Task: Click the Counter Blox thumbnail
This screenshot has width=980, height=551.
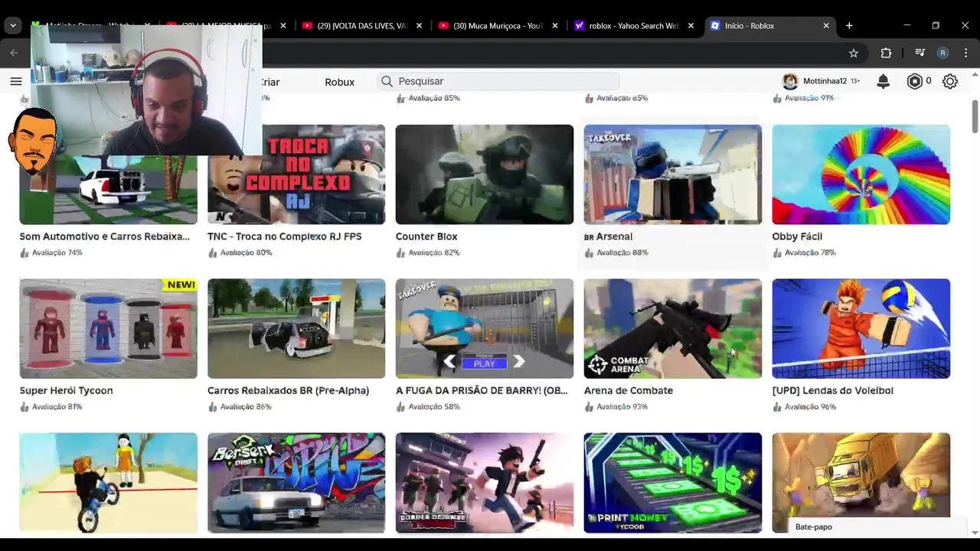Action: [x=485, y=174]
